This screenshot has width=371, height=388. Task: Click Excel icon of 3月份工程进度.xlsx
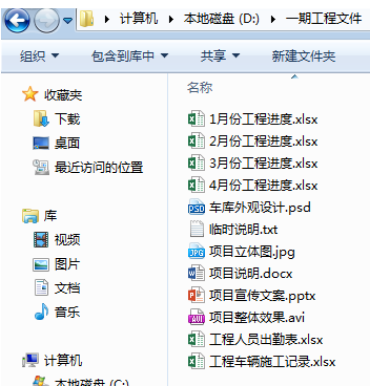196,163
